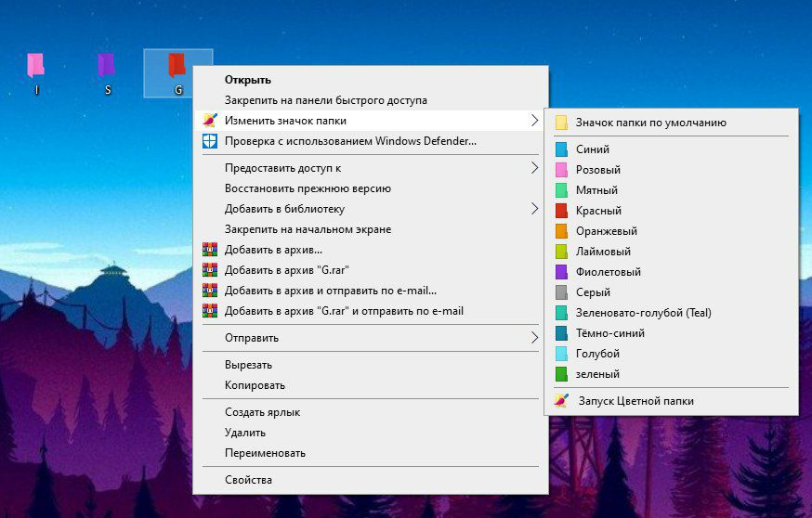Screen dimensions: 812x518
Task: Choose Удалить in the context menu
Action: tap(371, 433)
